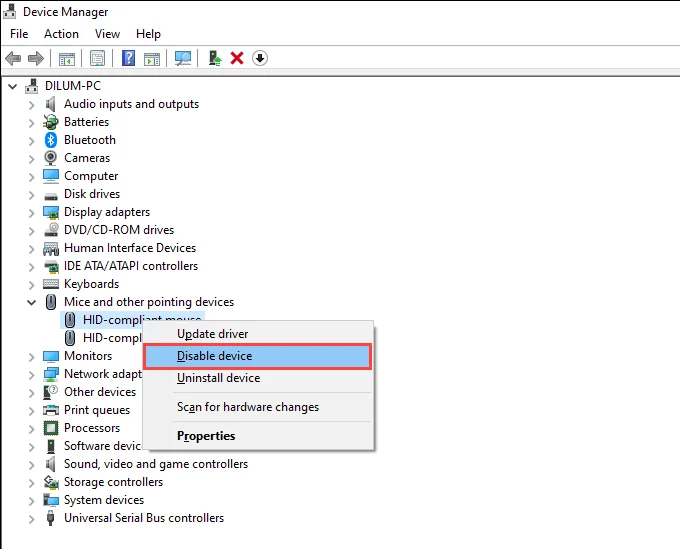Click the Processors chip icon
The height and width of the screenshot is (549, 680).
51,428
